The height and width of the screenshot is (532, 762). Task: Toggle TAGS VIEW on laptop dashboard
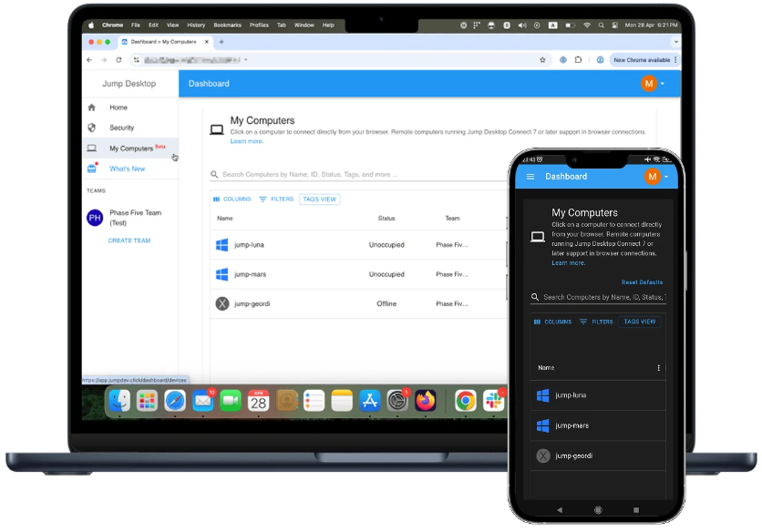click(x=319, y=199)
